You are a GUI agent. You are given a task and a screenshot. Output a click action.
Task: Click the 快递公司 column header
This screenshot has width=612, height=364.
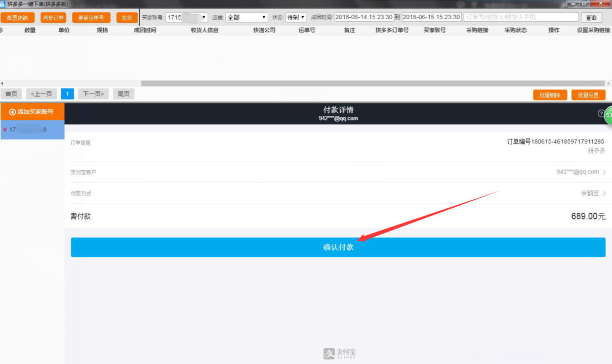tap(264, 30)
